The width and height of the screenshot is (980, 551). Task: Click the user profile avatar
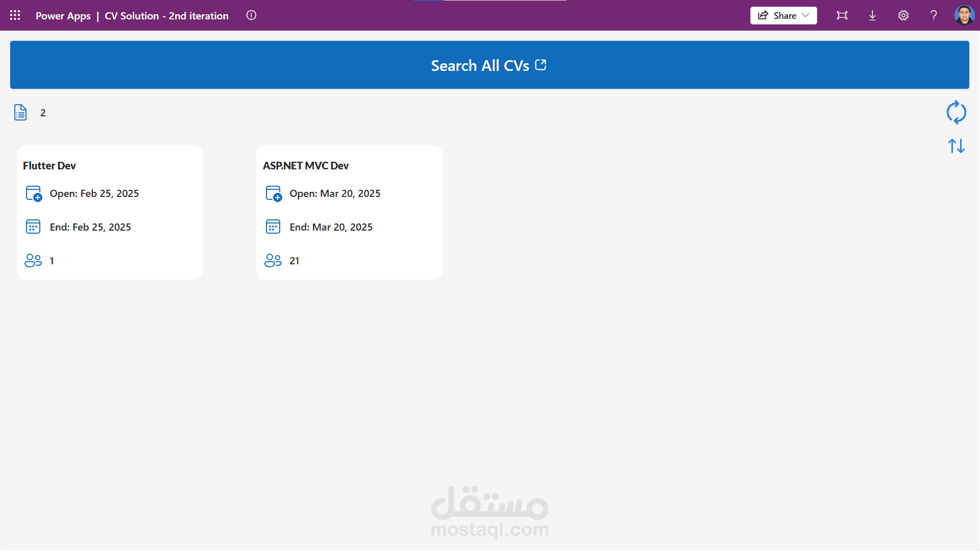(x=964, y=15)
